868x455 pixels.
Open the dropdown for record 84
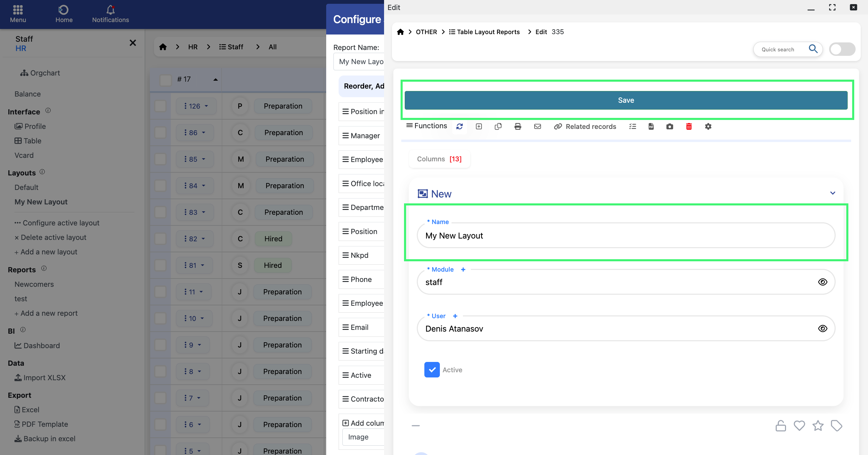click(x=195, y=186)
